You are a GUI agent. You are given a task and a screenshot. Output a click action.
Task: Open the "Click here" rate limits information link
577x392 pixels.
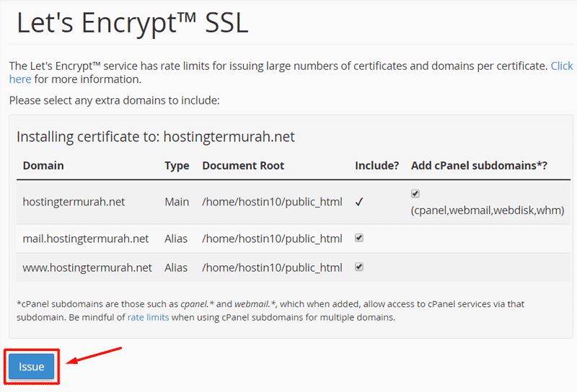(562, 66)
